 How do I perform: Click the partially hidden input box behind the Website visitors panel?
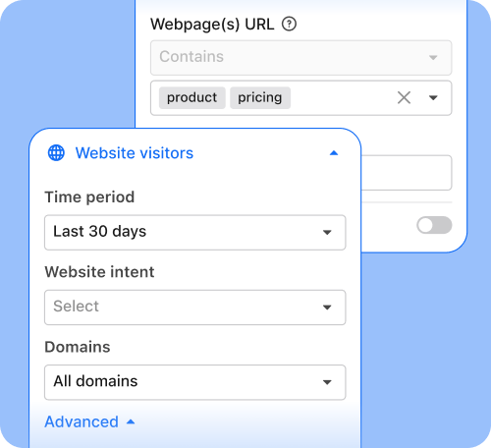click(407, 173)
